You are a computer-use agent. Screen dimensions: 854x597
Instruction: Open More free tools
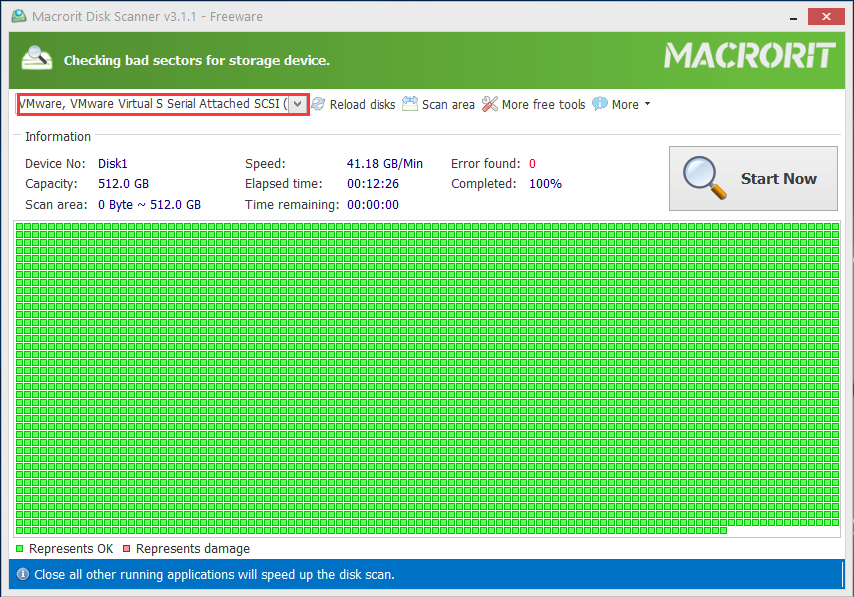pyautogui.click(x=543, y=105)
